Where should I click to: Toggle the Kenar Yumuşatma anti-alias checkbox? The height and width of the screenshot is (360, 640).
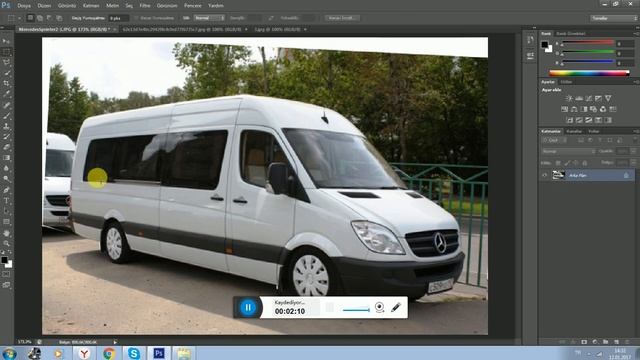click(137, 18)
